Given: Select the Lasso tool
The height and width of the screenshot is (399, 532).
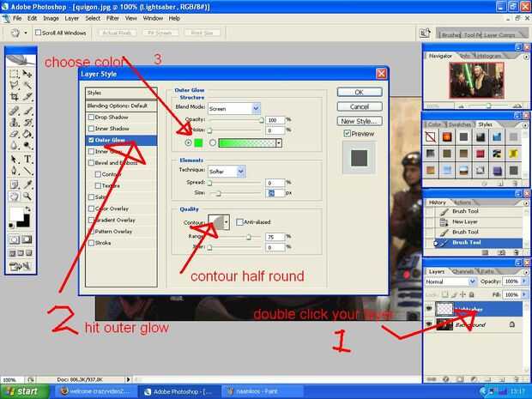Looking at the screenshot, I should [x=14, y=85].
